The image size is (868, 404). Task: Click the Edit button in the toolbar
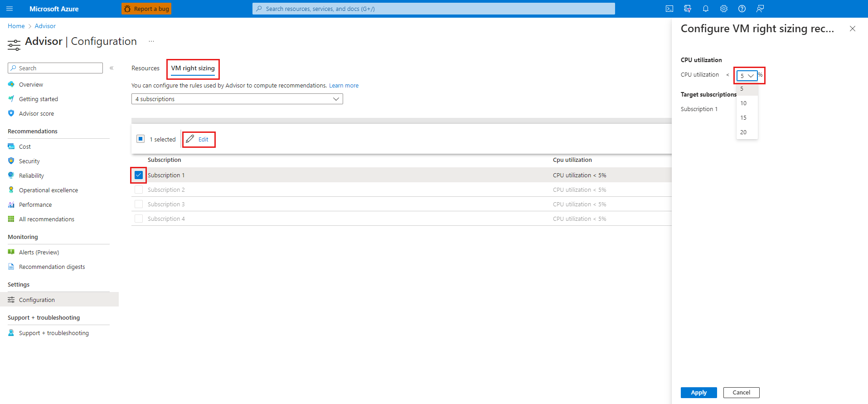coord(199,139)
